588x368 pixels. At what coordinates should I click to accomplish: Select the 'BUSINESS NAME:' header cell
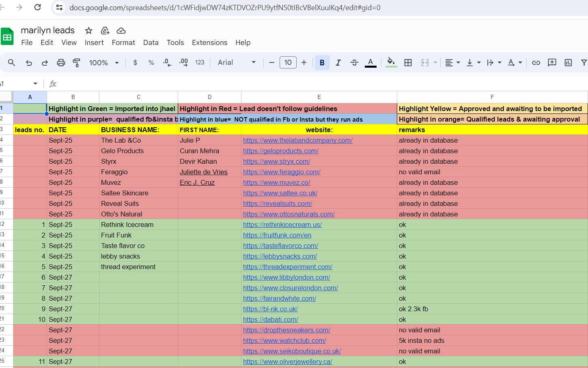pyautogui.click(x=138, y=130)
